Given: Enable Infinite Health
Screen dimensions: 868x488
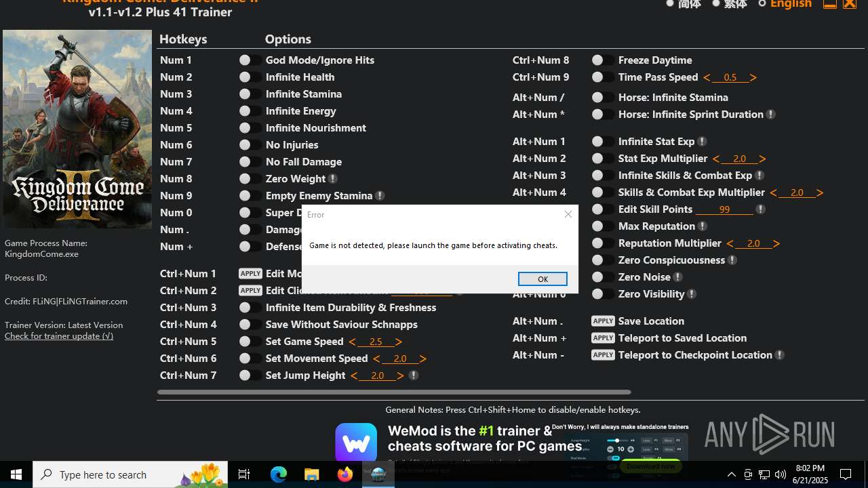Looking at the screenshot, I should click(250, 77).
